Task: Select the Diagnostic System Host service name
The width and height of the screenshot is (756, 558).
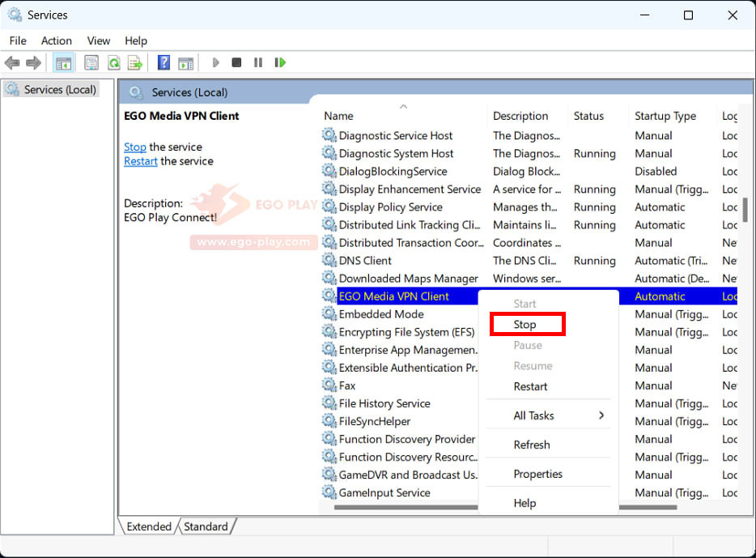Action: coord(396,153)
